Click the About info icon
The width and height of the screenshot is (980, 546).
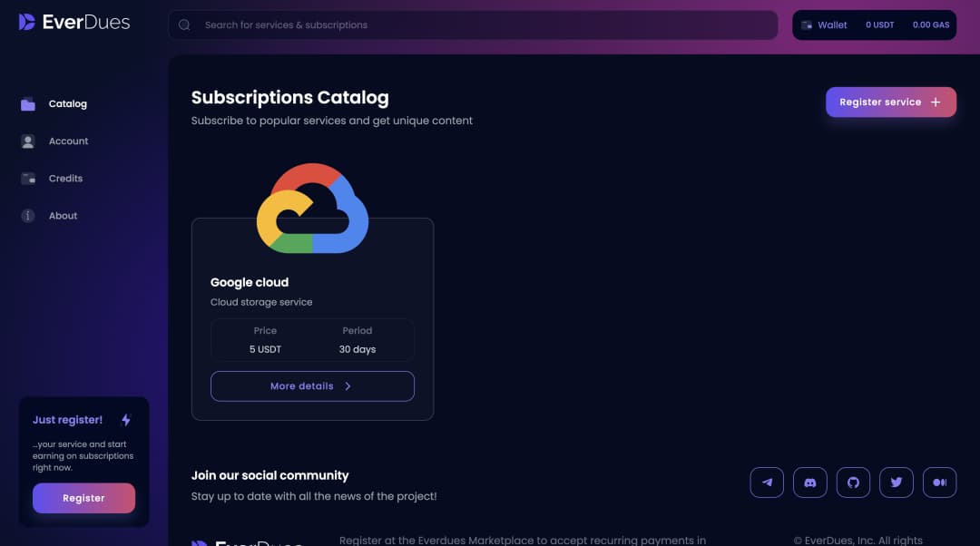click(x=27, y=216)
